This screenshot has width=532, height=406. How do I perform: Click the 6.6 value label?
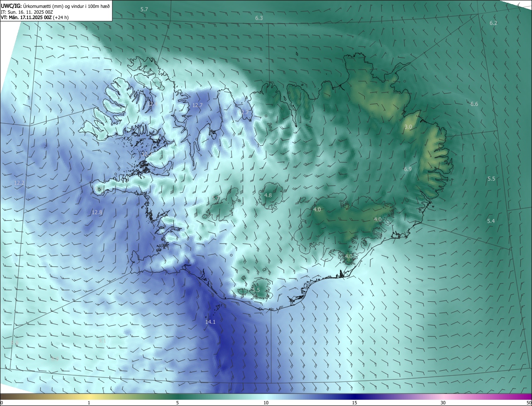(x=474, y=104)
